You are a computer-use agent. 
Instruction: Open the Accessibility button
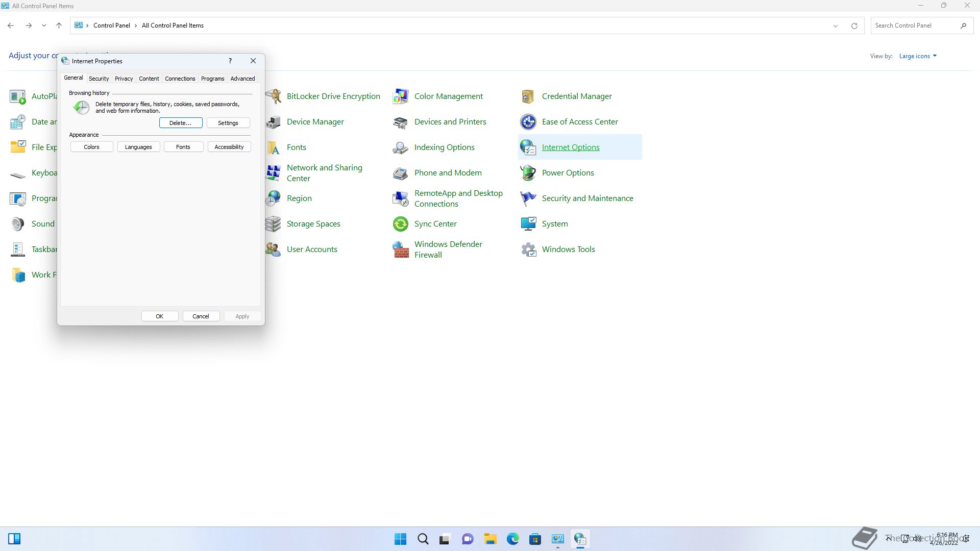tap(229, 147)
